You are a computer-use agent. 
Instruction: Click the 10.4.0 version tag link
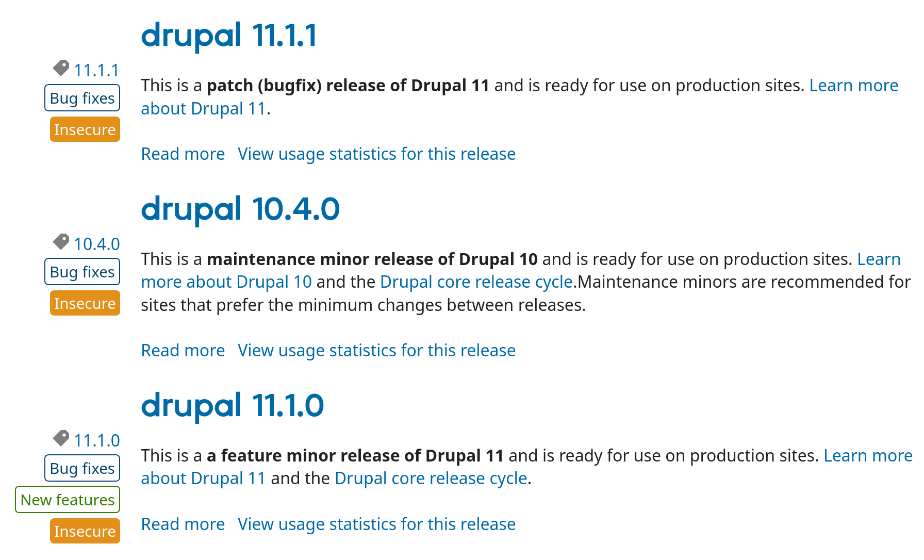[x=96, y=244]
